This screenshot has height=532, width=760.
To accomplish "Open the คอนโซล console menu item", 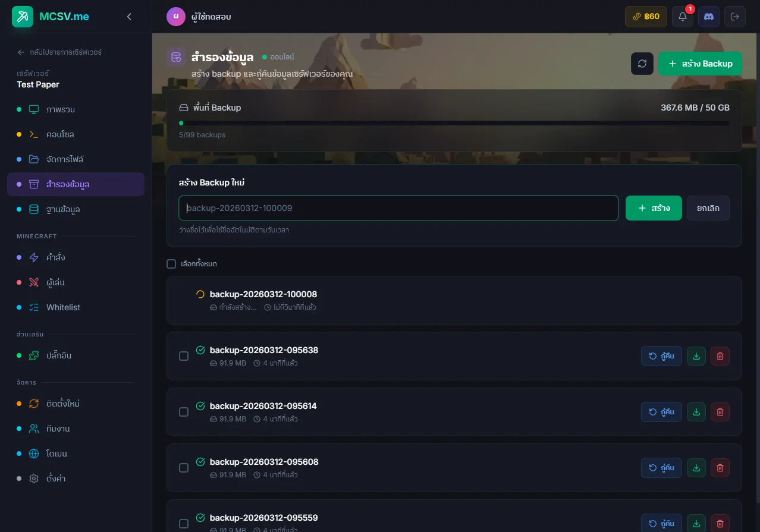I will (x=60, y=134).
